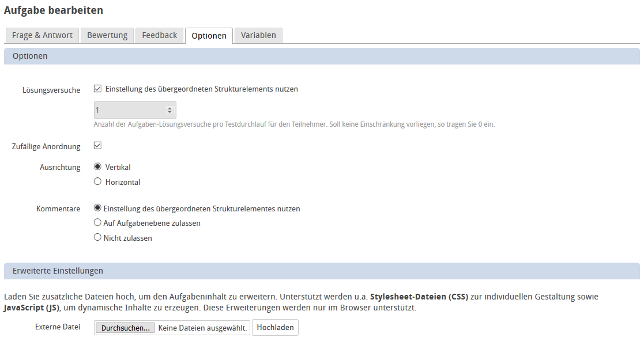Decrease the attempt count using the down arrow

(170, 112)
